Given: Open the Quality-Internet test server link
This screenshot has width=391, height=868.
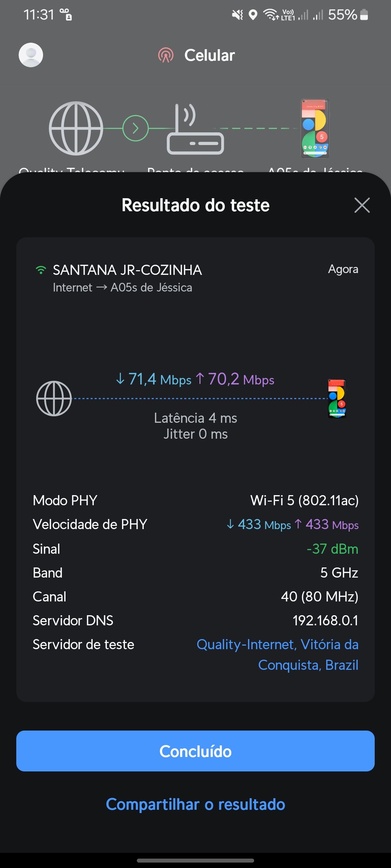Looking at the screenshot, I should pyautogui.click(x=277, y=654).
